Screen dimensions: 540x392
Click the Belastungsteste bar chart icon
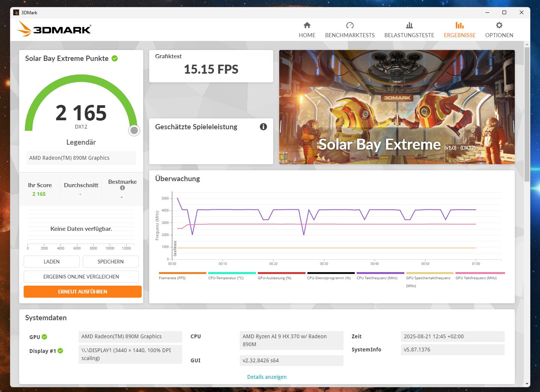[x=409, y=25]
